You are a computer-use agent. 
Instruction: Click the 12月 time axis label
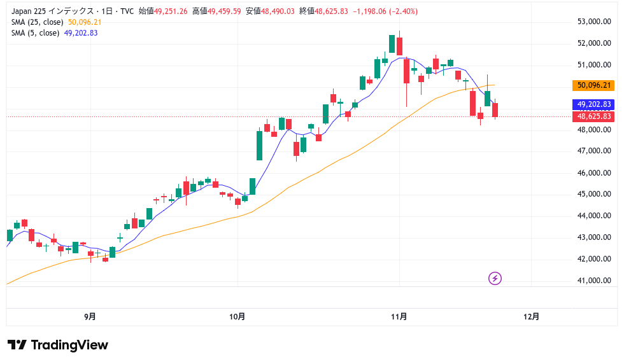532,316
